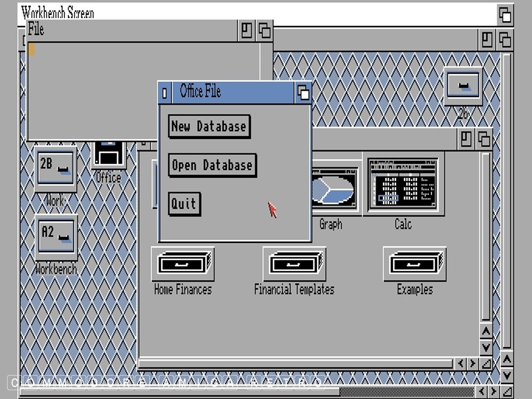
Task: Open the Examples drawer icon
Action: [415, 264]
